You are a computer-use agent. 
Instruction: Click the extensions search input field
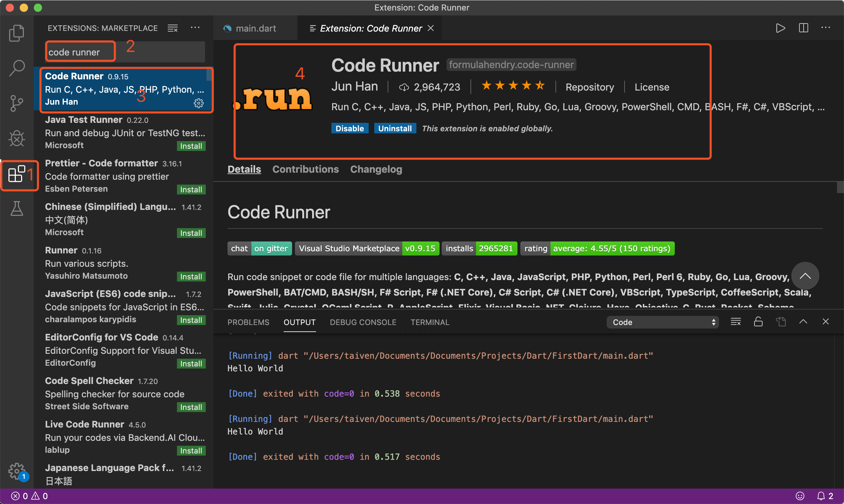[x=125, y=52]
